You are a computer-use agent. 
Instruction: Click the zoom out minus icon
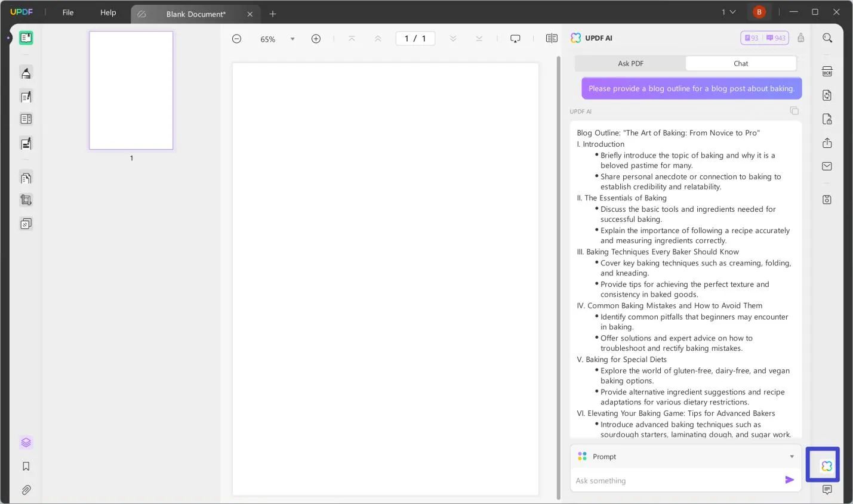pos(236,39)
